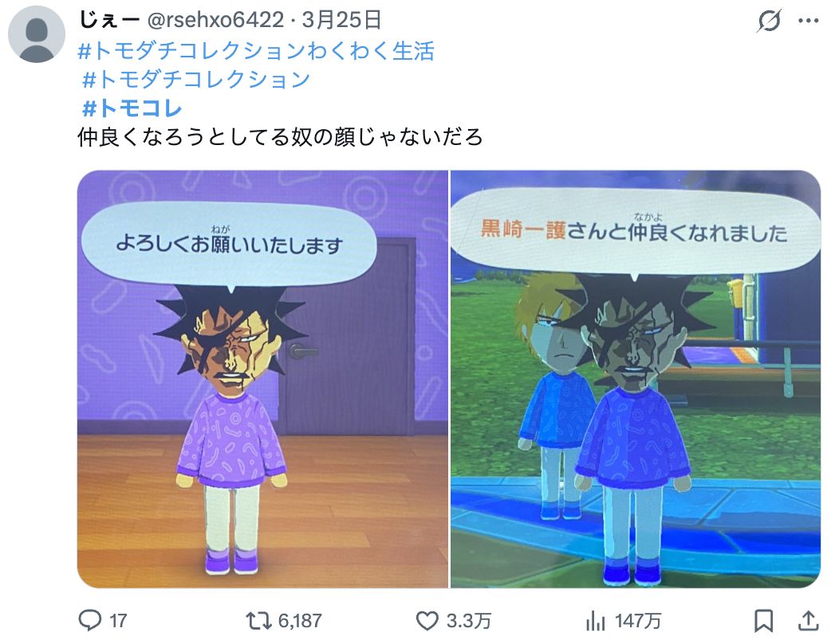View analytics bar chart icon

tap(596, 621)
